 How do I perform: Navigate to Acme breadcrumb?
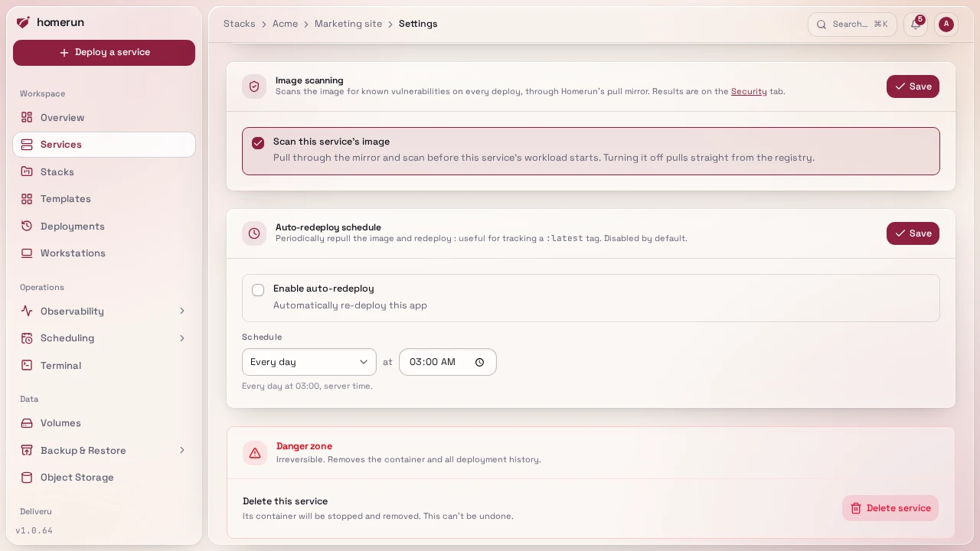pos(285,24)
